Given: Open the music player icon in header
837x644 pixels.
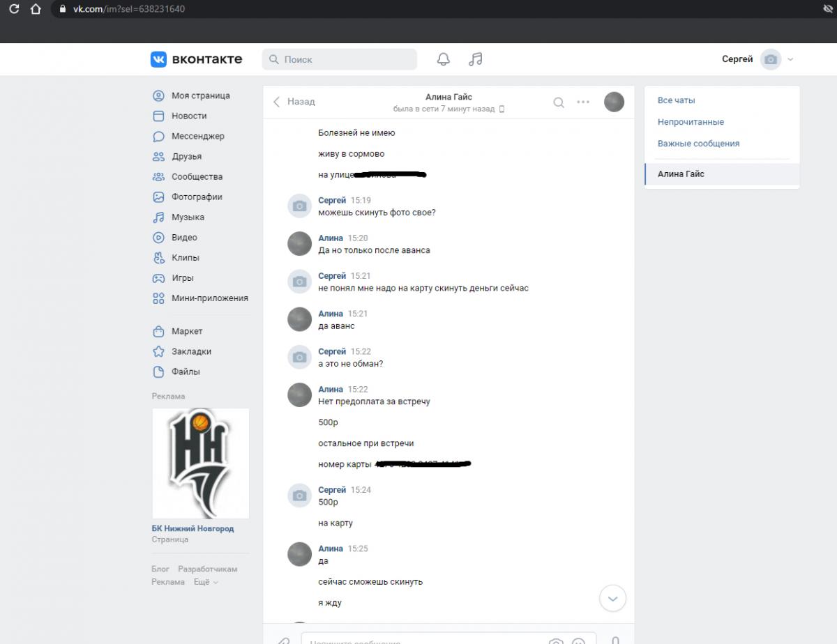Looking at the screenshot, I should [x=476, y=59].
